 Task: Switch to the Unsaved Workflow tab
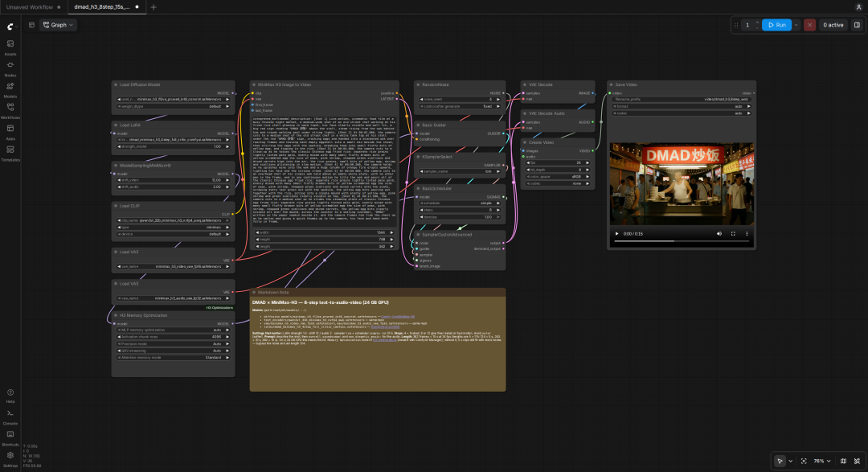[33, 7]
